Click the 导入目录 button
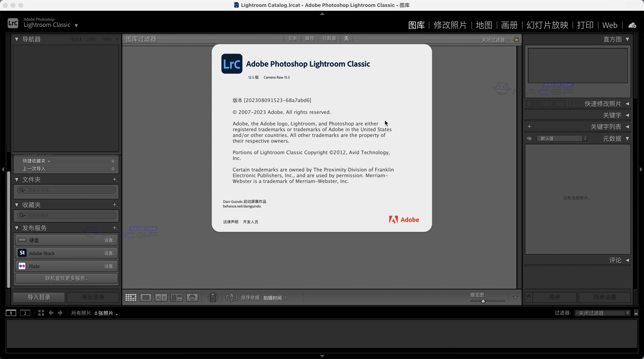644x359 pixels. tap(38, 297)
